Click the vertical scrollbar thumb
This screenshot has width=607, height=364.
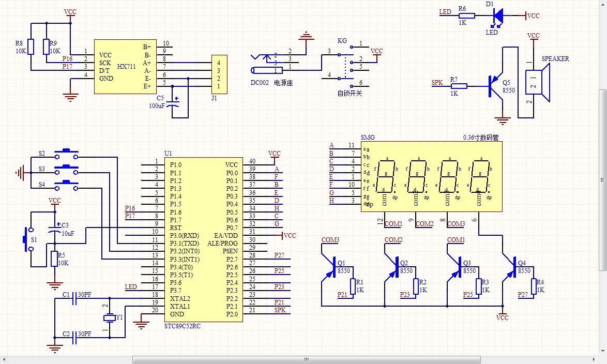(602, 180)
